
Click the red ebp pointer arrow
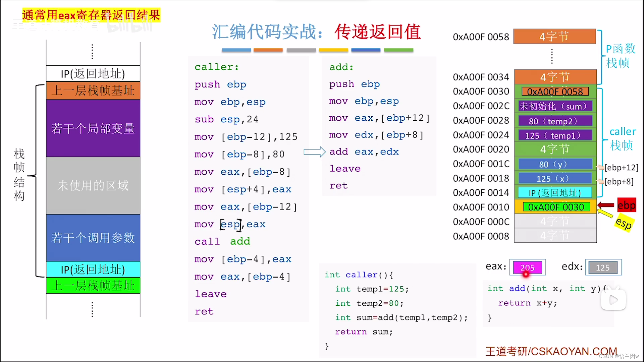coord(606,205)
